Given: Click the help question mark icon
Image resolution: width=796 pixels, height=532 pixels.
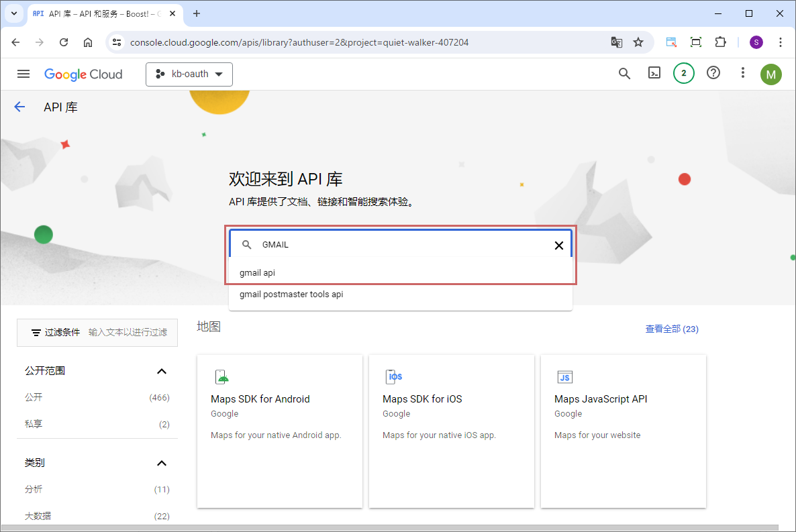Looking at the screenshot, I should [713, 74].
